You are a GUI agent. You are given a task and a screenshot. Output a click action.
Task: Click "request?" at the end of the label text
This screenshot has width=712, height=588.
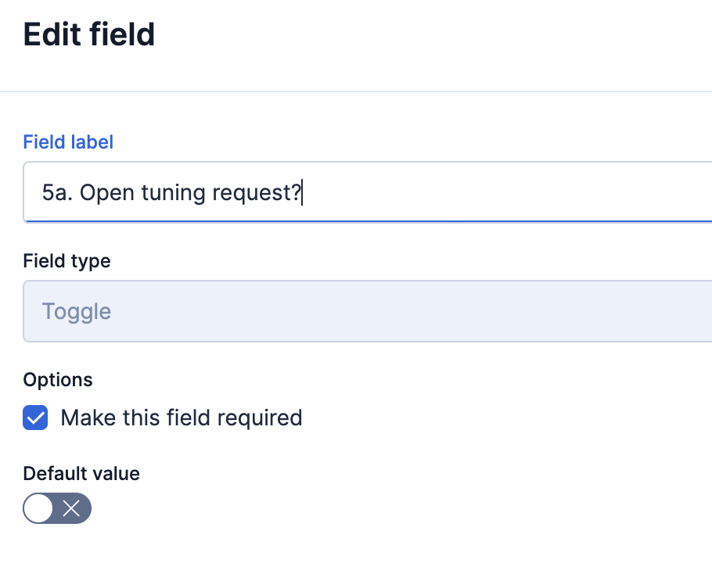(x=257, y=192)
